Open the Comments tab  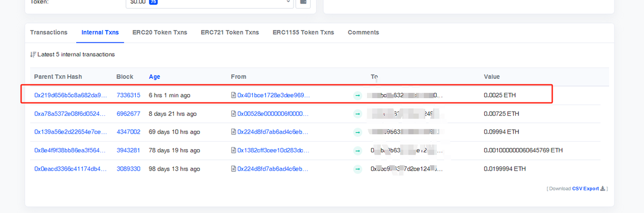363,32
